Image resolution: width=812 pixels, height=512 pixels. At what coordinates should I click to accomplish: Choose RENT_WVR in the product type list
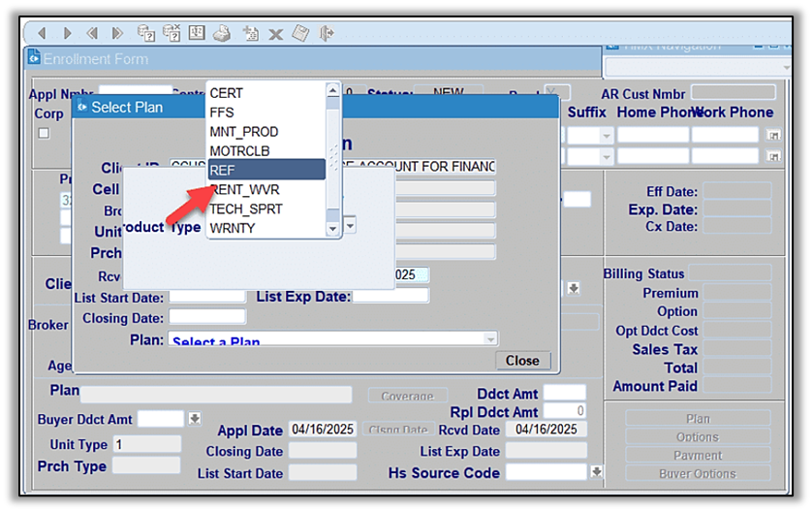[265, 189]
